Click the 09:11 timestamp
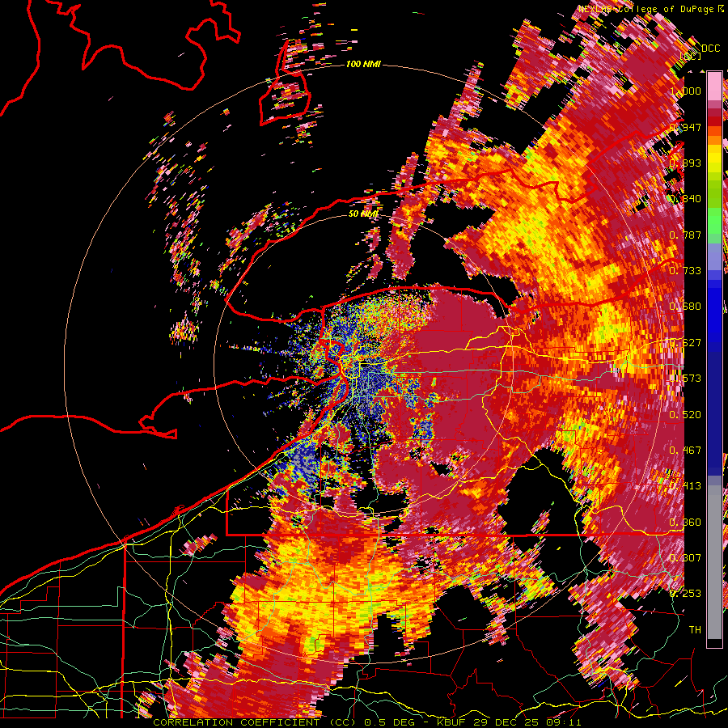This screenshot has width=728, height=728. [x=564, y=722]
